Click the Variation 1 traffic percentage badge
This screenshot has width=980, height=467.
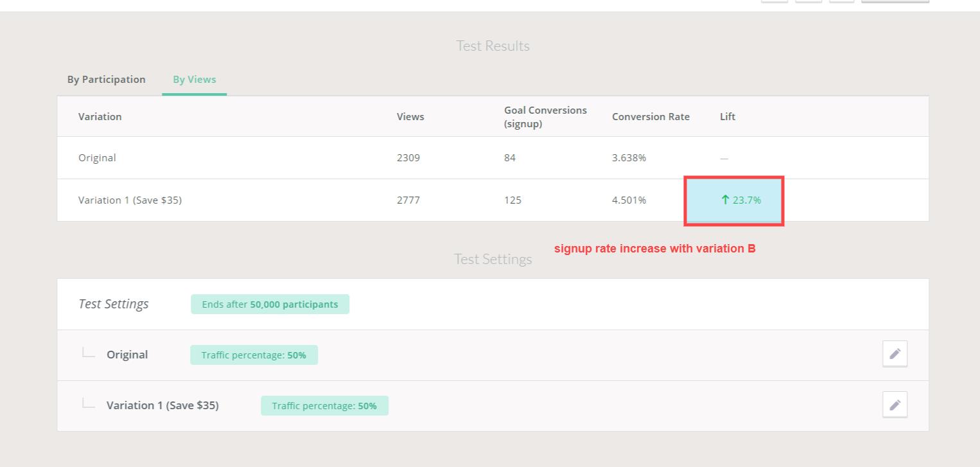pyautogui.click(x=324, y=406)
